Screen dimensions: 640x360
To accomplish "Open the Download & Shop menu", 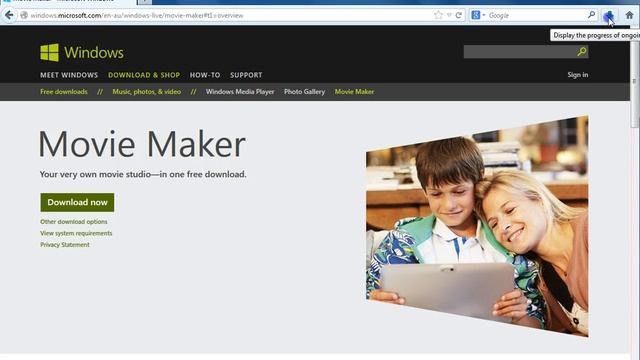I will (x=144, y=75).
